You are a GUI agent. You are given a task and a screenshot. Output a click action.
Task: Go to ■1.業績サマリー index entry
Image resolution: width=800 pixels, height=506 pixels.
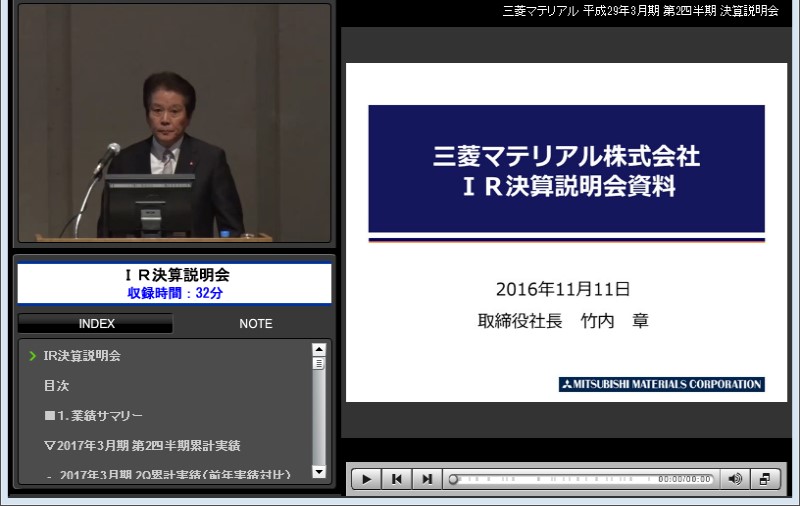coord(93,416)
